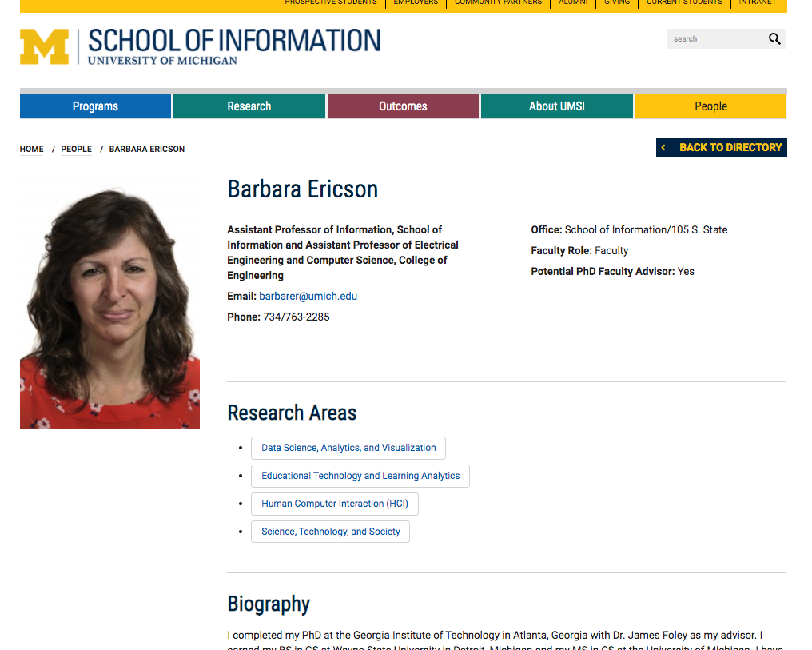Go to the People tab
The width and height of the screenshot is (812, 650).
pos(710,106)
